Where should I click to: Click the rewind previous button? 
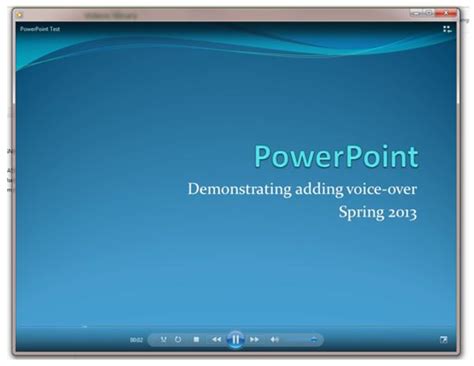216,339
